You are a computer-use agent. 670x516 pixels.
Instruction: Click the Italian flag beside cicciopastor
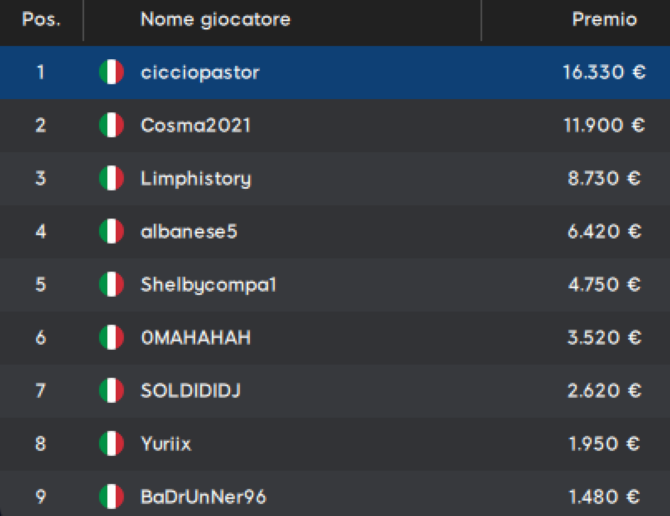pos(112,72)
